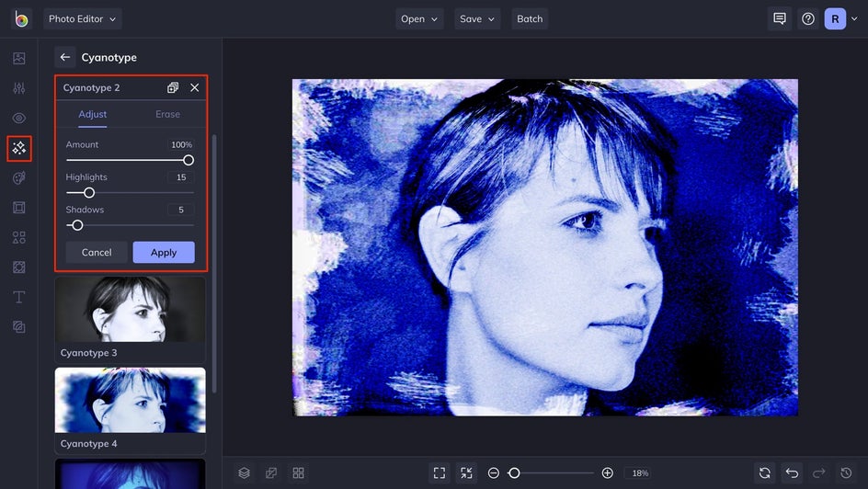Open the feedback message icon

click(x=780, y=18)
